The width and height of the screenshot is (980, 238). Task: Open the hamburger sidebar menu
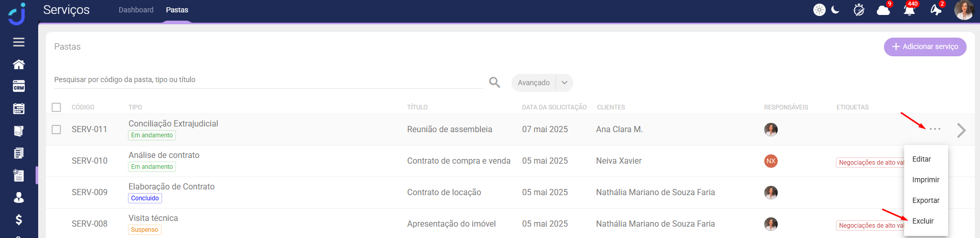tap(19, 42)
